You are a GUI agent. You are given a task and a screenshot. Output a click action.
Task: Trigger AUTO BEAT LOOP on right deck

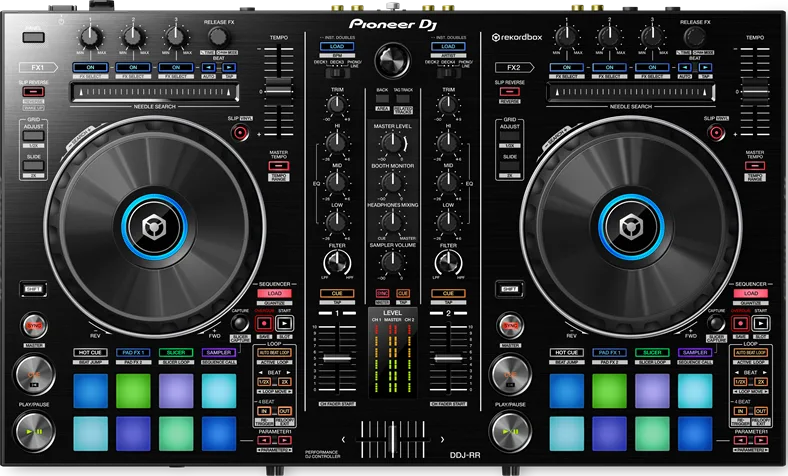tap(751, 353)
